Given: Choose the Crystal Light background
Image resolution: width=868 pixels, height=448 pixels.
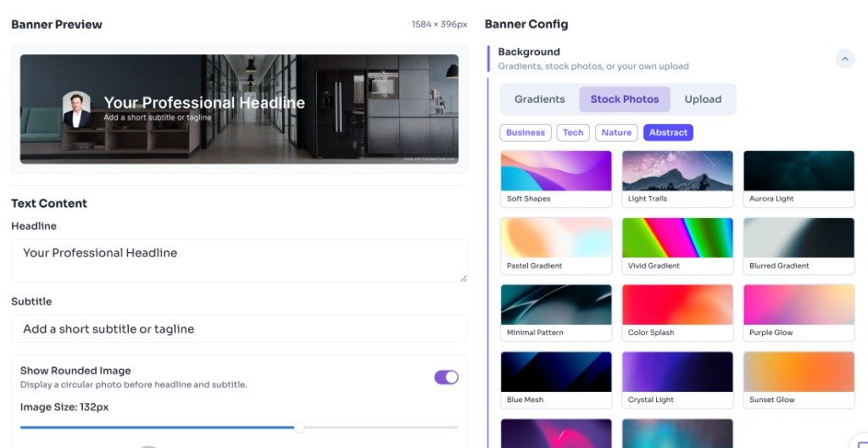Looking at the screenshot, I should point(677,380).
